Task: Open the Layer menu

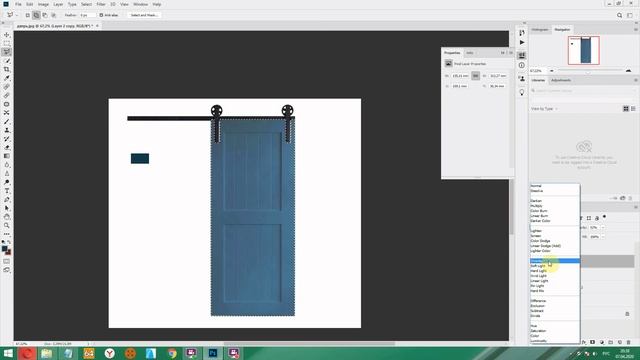Action: pyautogui.click(x=58, y=4)
